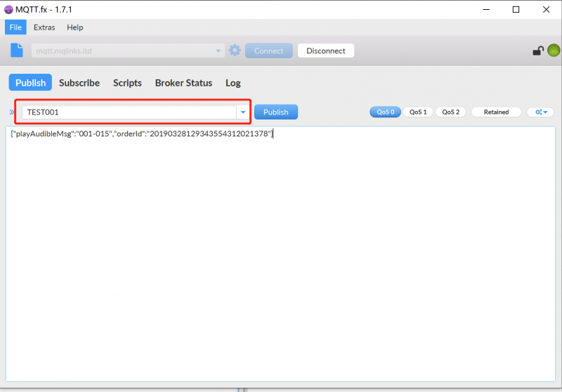Select QoS 1 option
The width and height of the screenshot is (562, 392).
(418, 112)
